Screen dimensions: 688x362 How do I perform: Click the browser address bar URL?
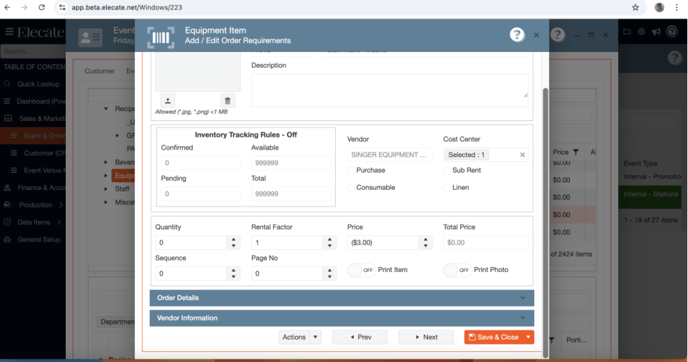(x=127, y=7)
